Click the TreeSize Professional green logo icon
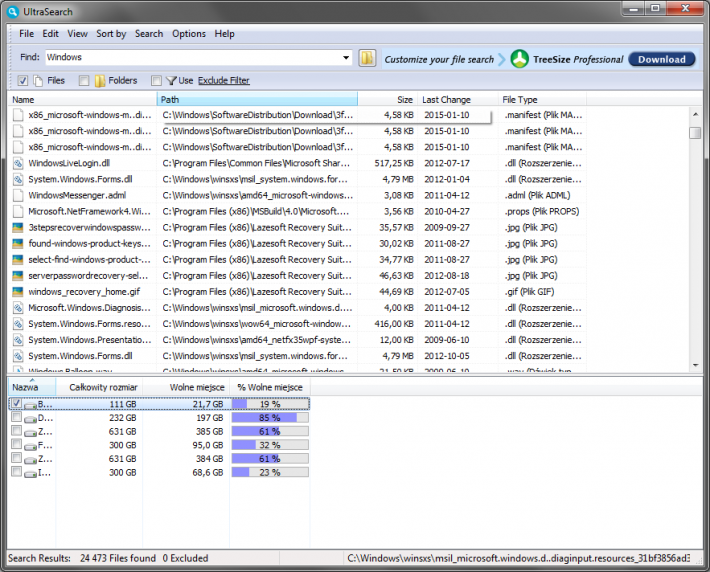Image resolution: width=710 pixels, height=572 pixels. [x=519, y=59]
